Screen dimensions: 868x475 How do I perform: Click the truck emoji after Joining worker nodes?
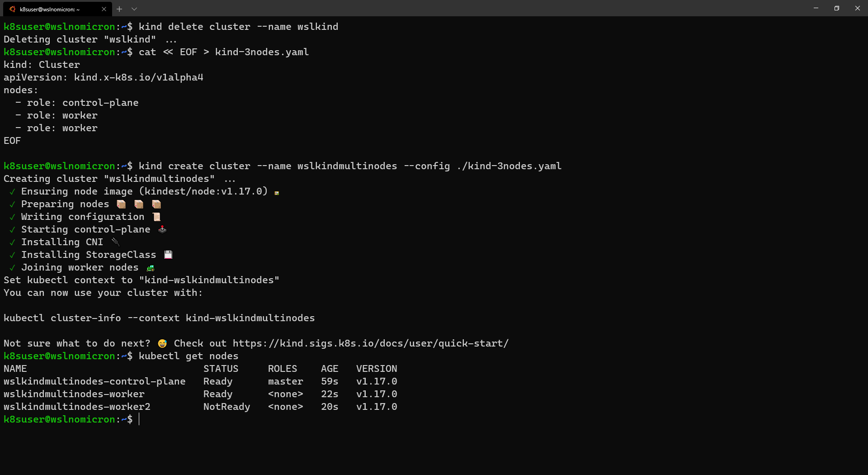coord(150,268)
